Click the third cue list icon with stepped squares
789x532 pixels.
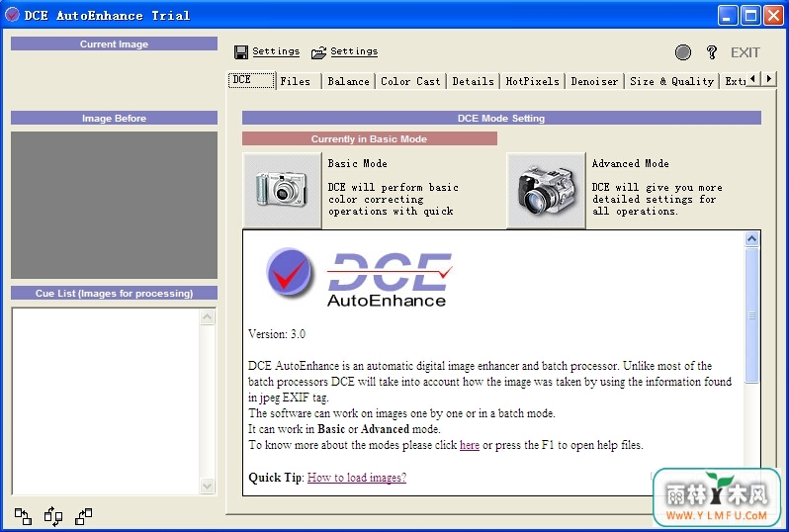83,516
